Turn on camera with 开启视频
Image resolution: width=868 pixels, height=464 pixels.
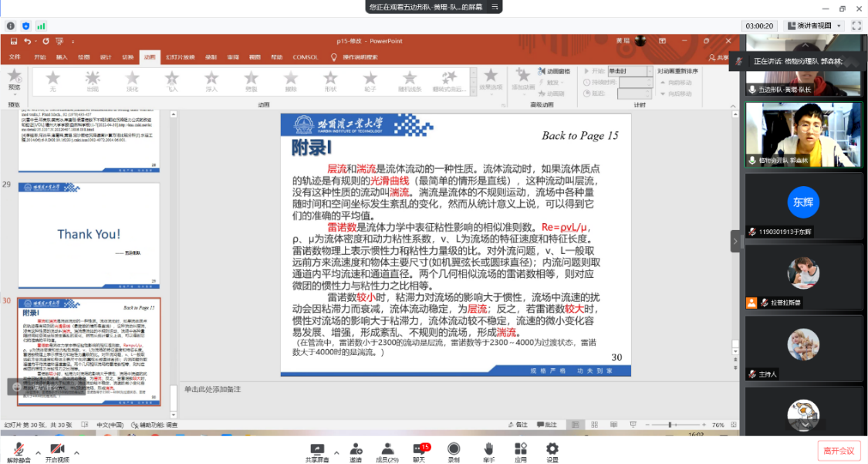click(x=57, y=451)
